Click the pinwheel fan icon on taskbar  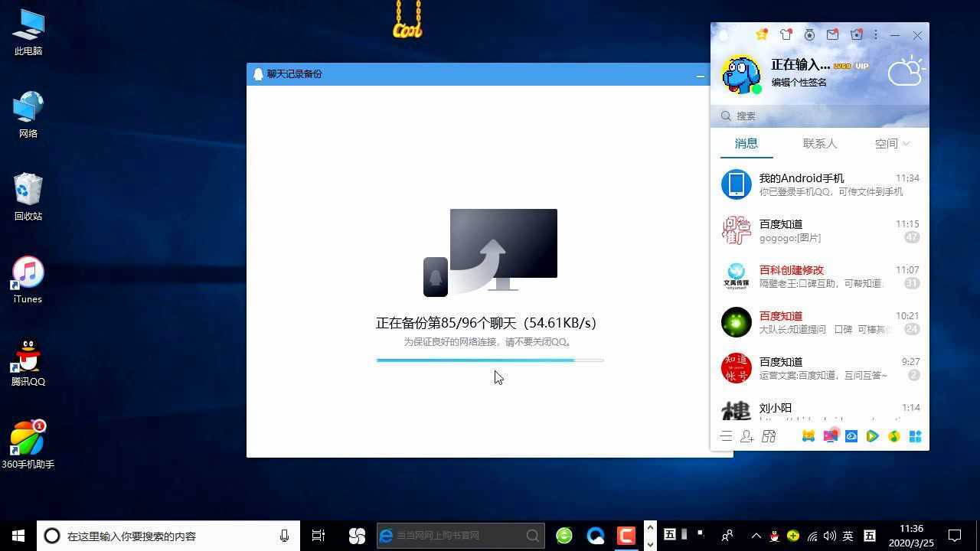coord(357,536)
